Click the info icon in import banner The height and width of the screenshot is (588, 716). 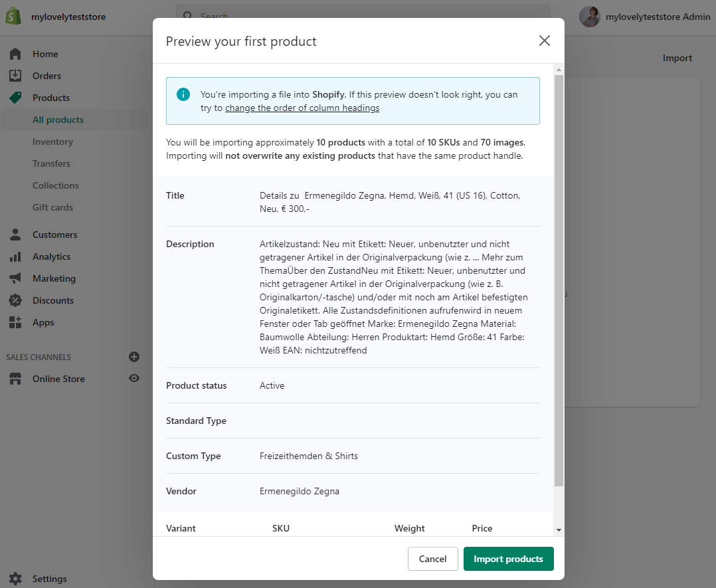[183, 94]
